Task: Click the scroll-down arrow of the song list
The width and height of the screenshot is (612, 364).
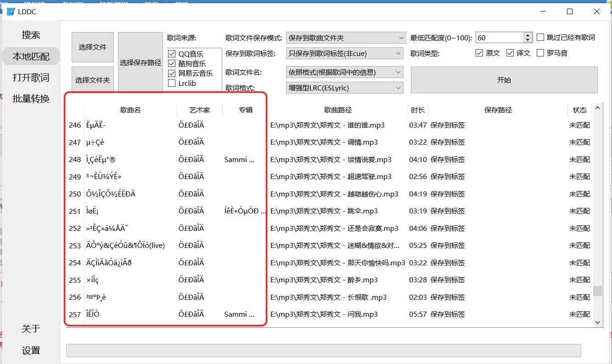Action: point(597,323)
